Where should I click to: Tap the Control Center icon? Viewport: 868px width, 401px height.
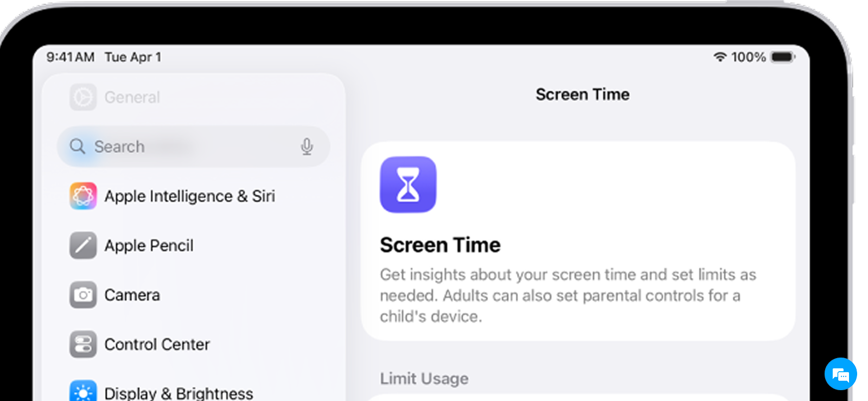point(83,344)
